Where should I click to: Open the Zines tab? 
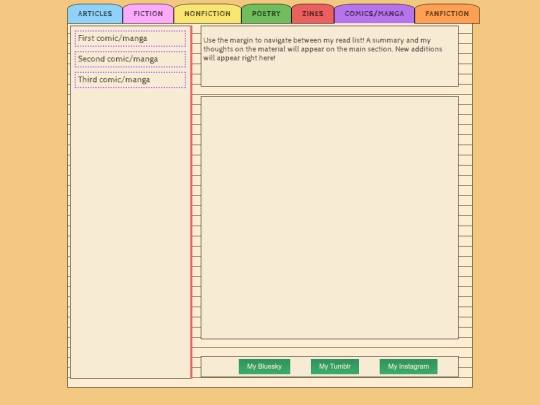(x=313, y=14)
